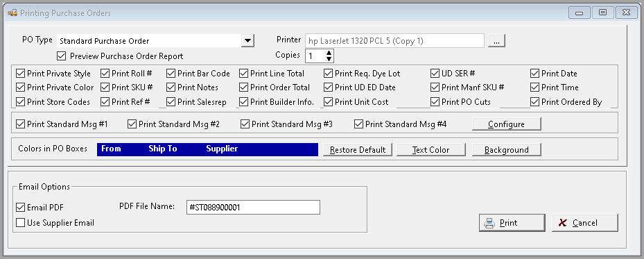Toggle Print Notes checkbox

point(171,87)
